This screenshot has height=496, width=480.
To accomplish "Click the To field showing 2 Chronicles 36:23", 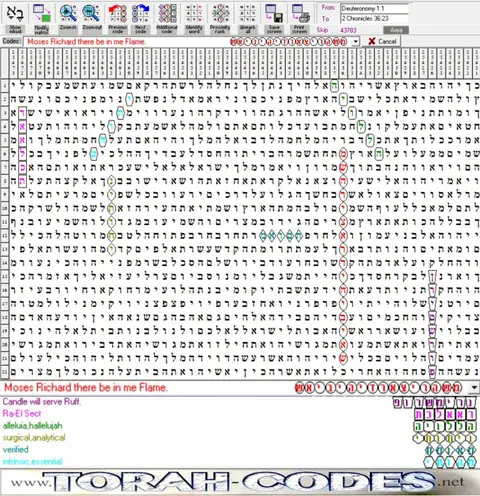I will (x=374, y=18).
